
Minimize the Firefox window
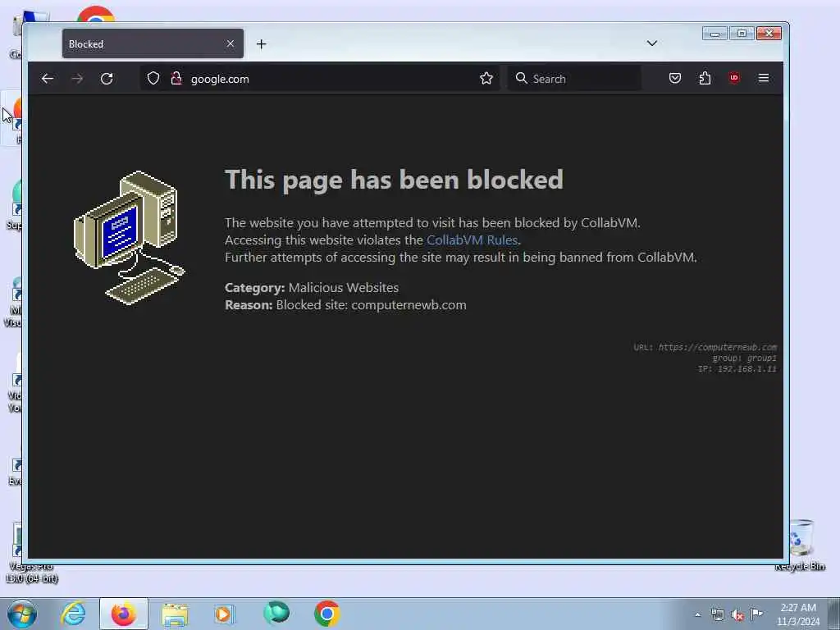tap(714, 34)
